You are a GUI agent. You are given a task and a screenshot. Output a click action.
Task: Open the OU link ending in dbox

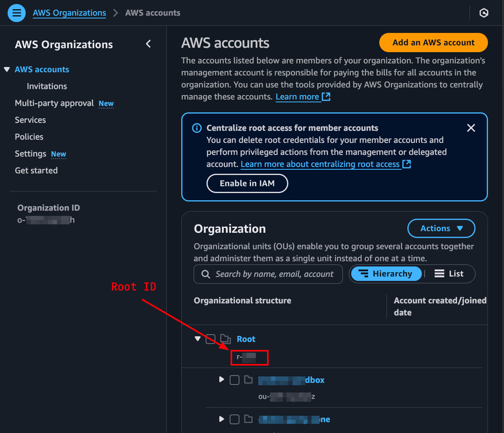(x=291, y=380)
